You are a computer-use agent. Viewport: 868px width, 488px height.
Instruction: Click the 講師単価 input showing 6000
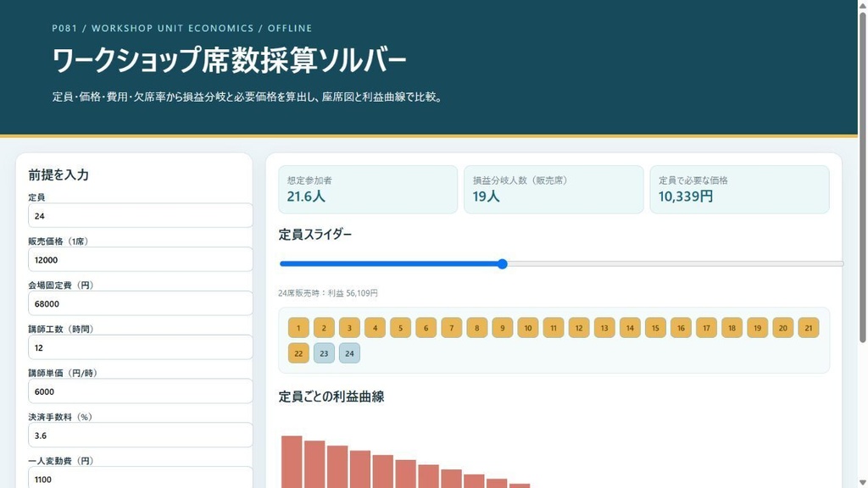point(140,391)
